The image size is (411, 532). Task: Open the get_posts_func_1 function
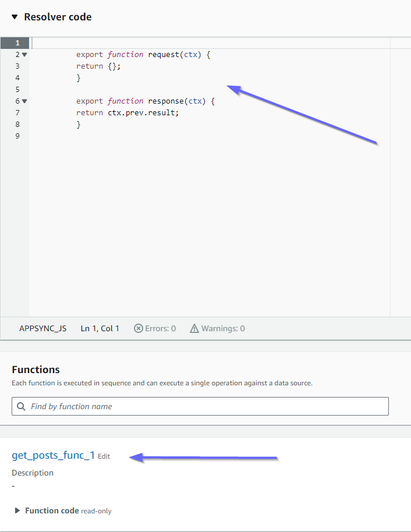coord(52,456)
